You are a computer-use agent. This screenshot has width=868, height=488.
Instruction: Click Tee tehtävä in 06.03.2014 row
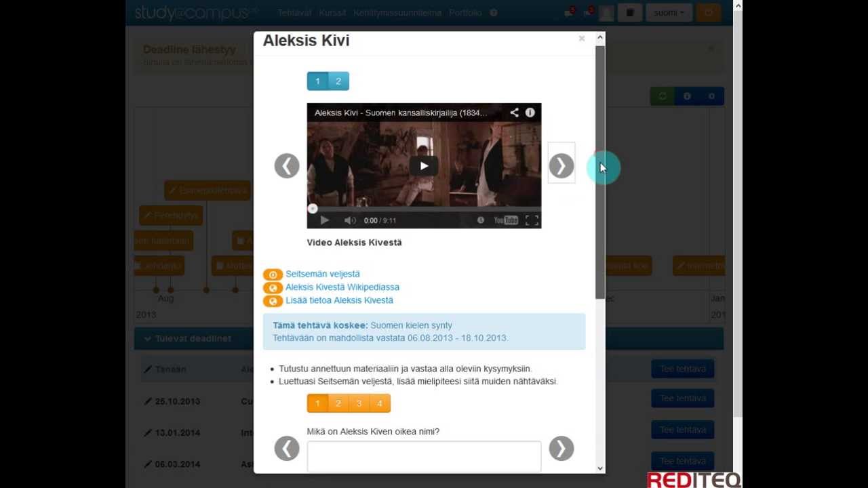tap(682, 461)
